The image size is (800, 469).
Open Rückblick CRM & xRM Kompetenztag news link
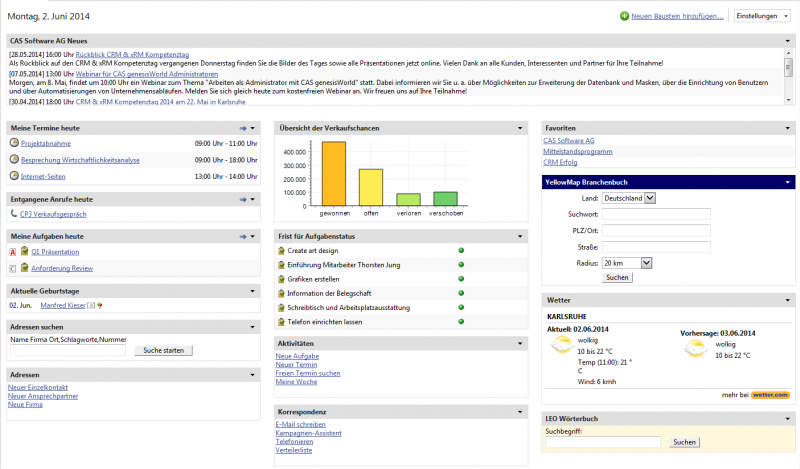(x=132, y=55)
